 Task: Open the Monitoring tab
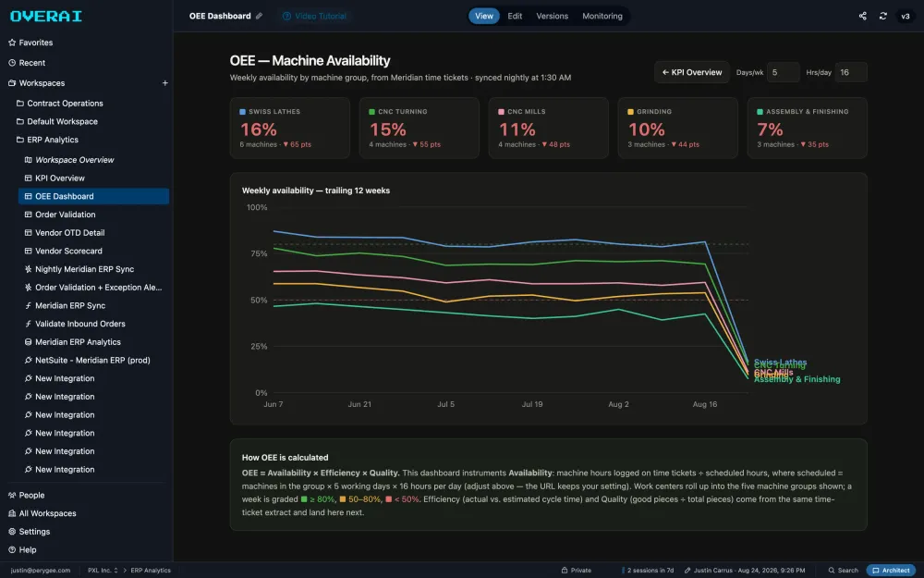tap(602, 16)
